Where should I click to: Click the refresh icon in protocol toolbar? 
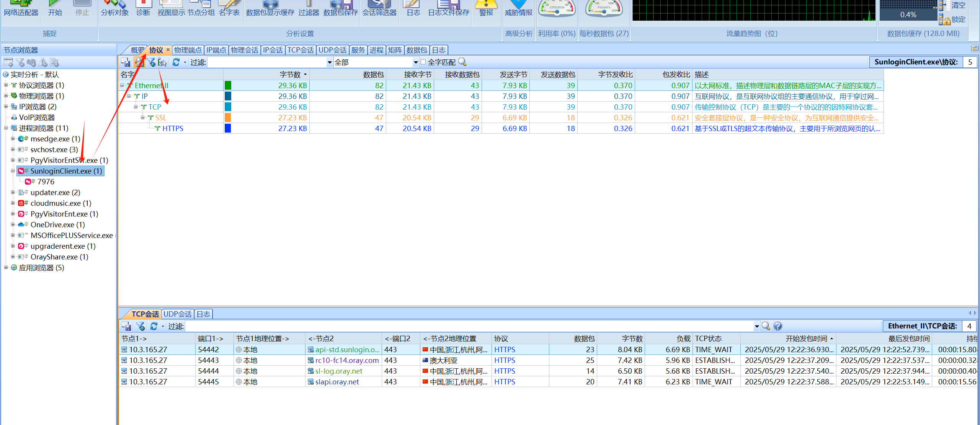pyautogui.click(x=176, y=62)
